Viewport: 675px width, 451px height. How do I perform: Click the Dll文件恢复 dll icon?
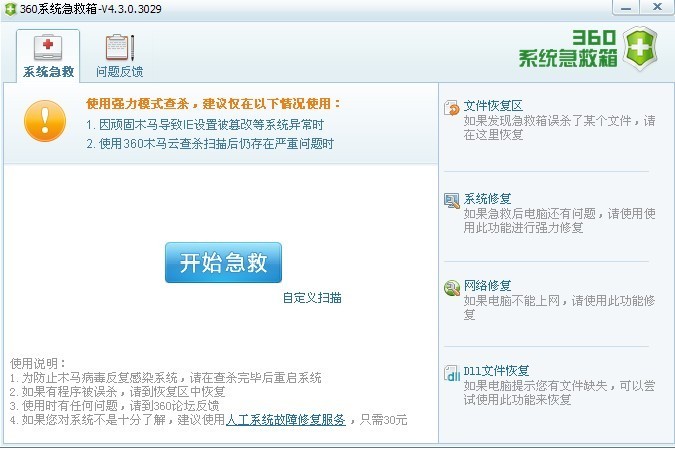pyautogui.click(x=452, y=373)
